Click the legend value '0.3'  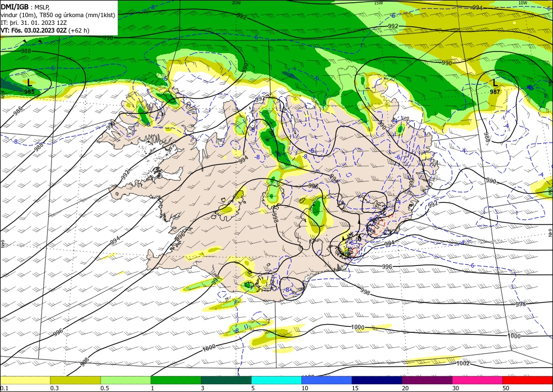(54, 388)
